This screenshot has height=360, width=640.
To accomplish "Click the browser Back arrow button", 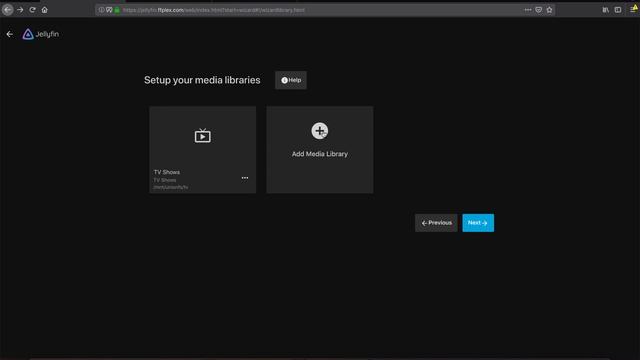I will (7, 10).
